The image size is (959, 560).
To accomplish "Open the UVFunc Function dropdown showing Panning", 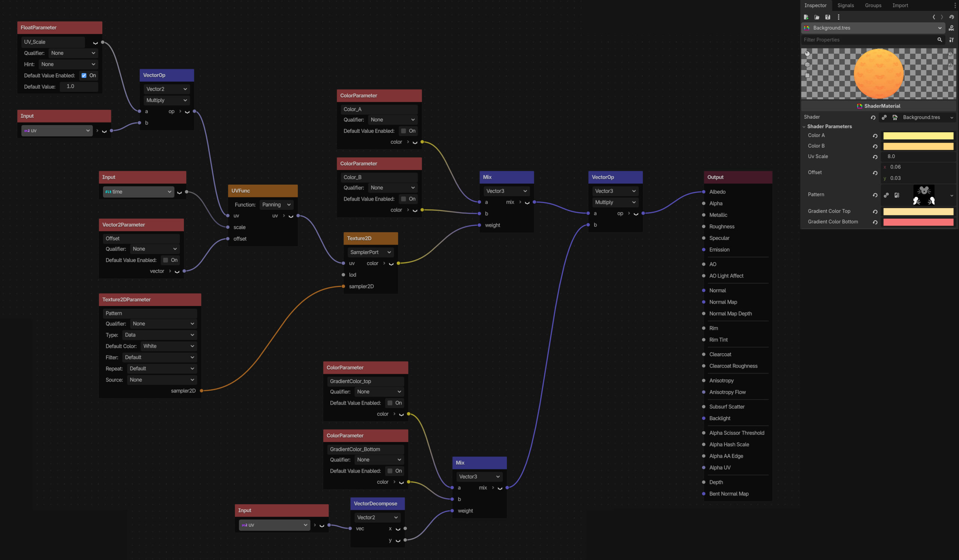I will tap(276, 205).
